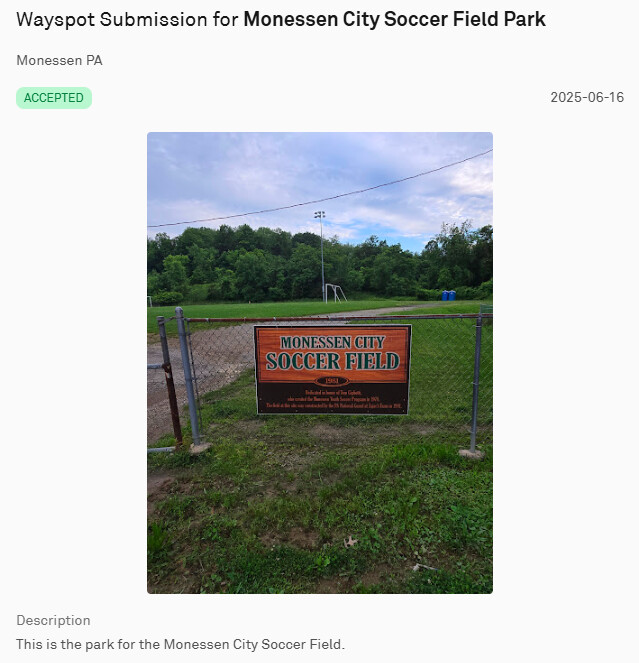Click the right fence post's concrete base

(x=471, y=454)
